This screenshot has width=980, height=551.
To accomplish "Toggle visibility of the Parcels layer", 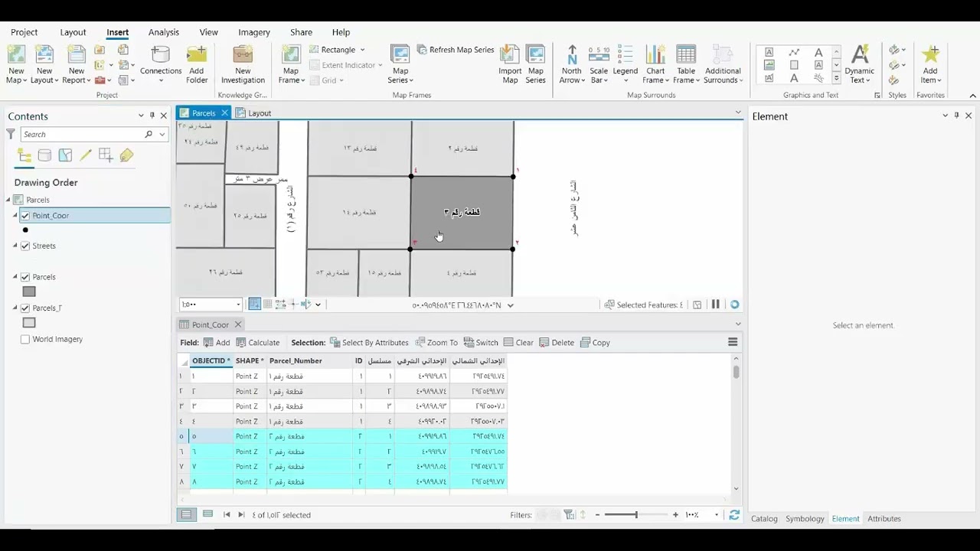I will [25, 277].
